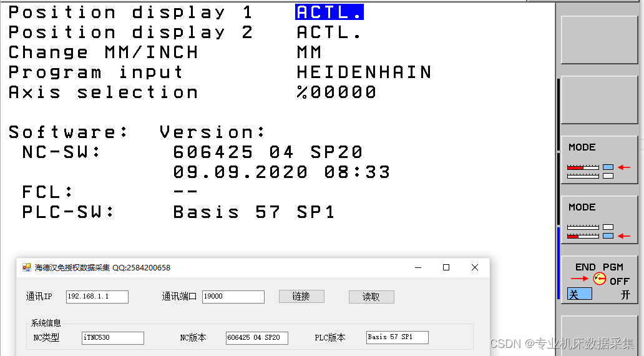644x356 pixels.
Task: Click first empty soft key at top
Action: [600, 40]
